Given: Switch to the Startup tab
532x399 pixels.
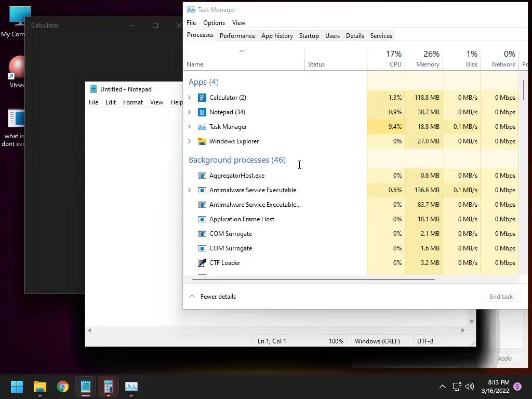Looking at the screenshot, I should (309, 36).
